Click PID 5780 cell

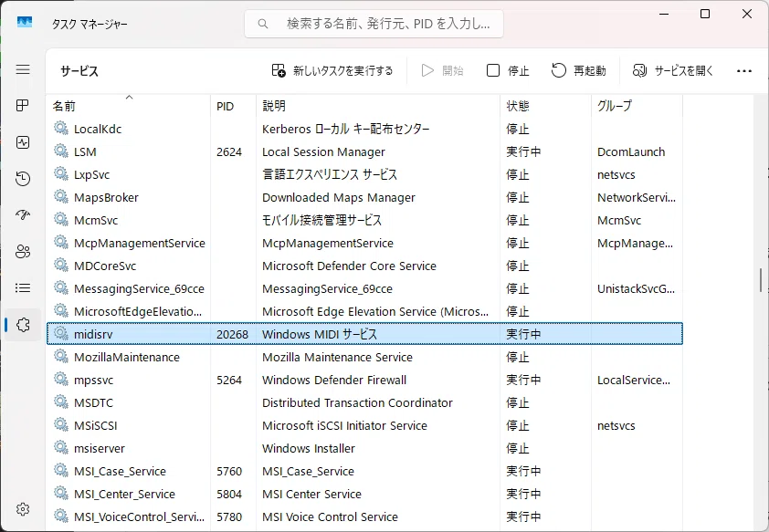click(229, 516)
